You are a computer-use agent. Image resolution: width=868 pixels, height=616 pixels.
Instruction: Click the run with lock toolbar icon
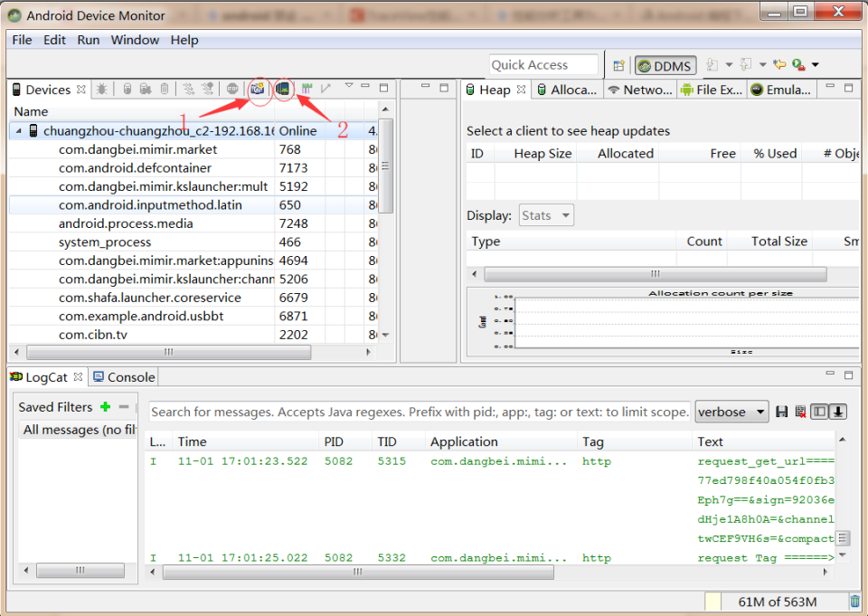click(798, 65)
